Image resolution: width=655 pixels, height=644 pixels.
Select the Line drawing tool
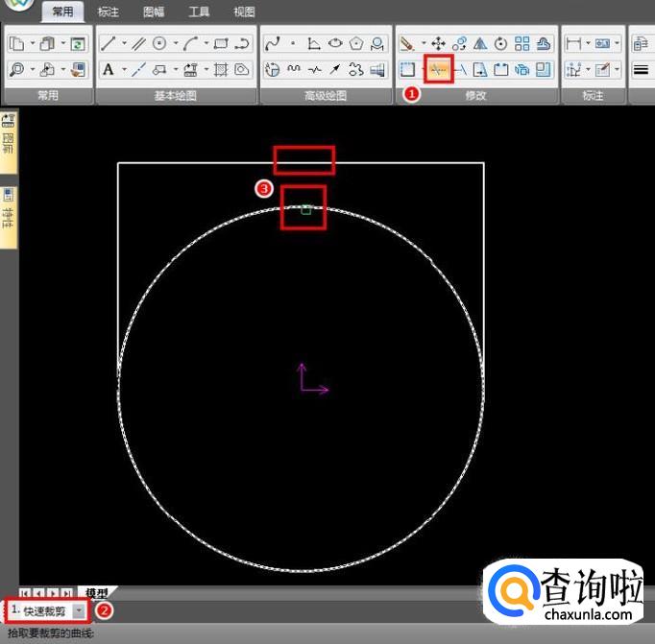tap(109, 43)
